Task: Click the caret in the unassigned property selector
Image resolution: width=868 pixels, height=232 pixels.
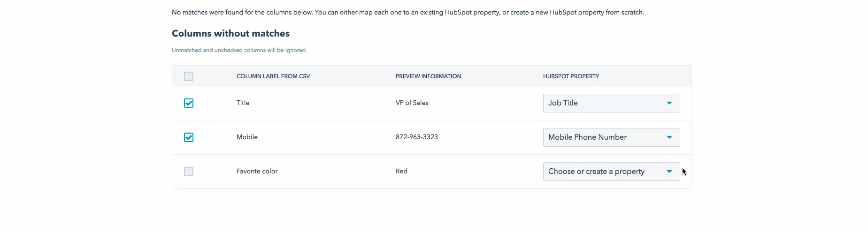Action: coord(669,172)
